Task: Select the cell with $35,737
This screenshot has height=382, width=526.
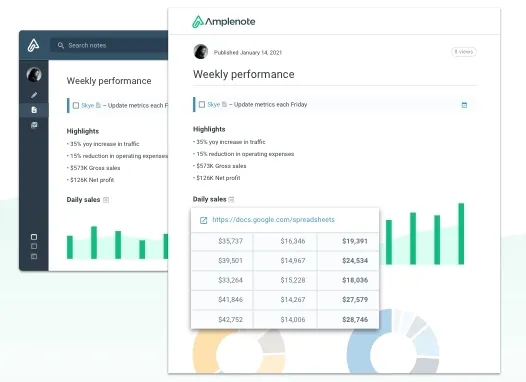Action: (x=222, y=241)
